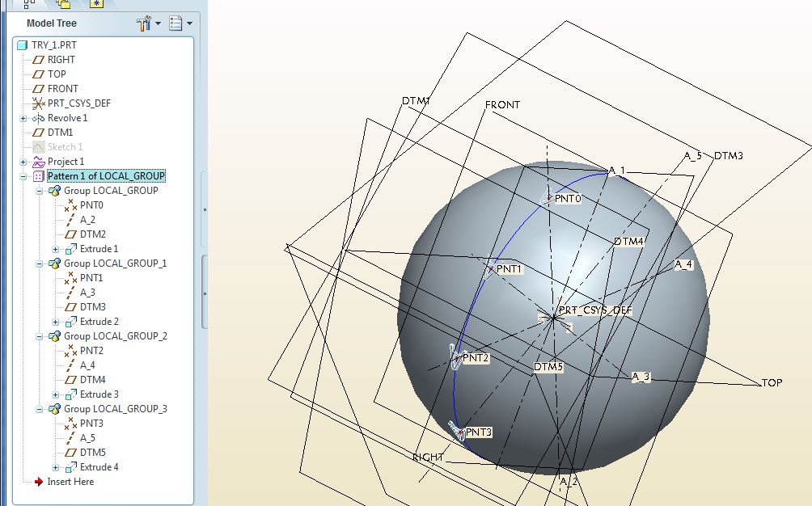Pick the A_4 axis label in viewport
812x506 pixels.
pyautogui.click(x=683, y=264)
